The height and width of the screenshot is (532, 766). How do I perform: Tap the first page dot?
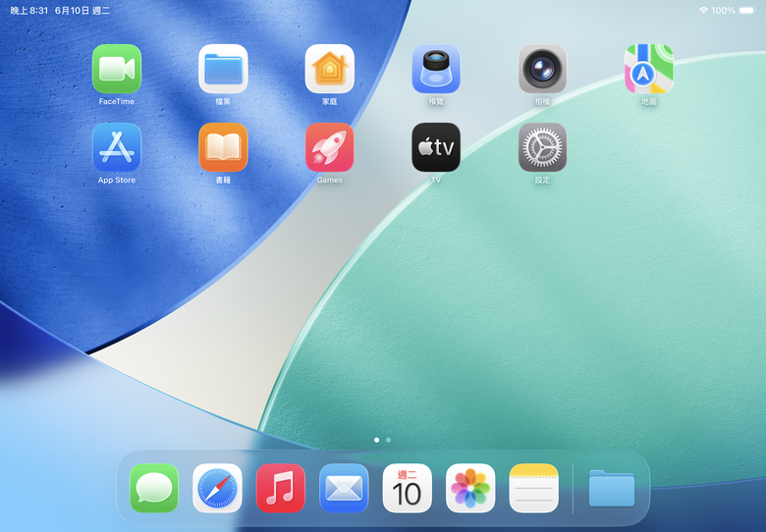tap(377, 441)
